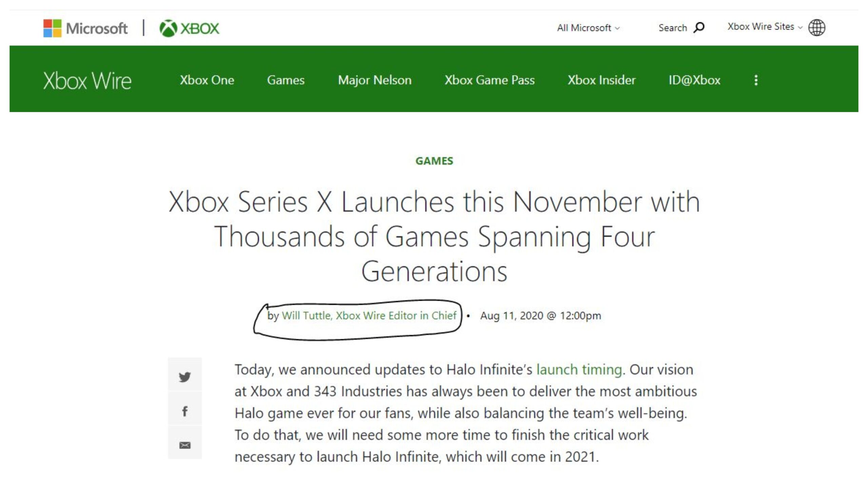Follow the launch timing link
This screenshot has height=487, width=868.
coord(579,370)
